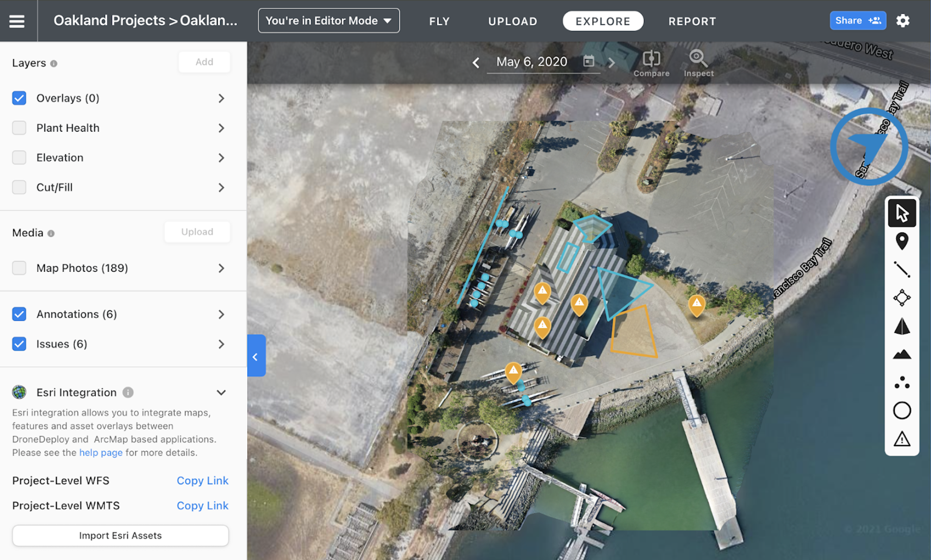Switch to the REPORT tab
Screen dimensions: 931x560
692,21
